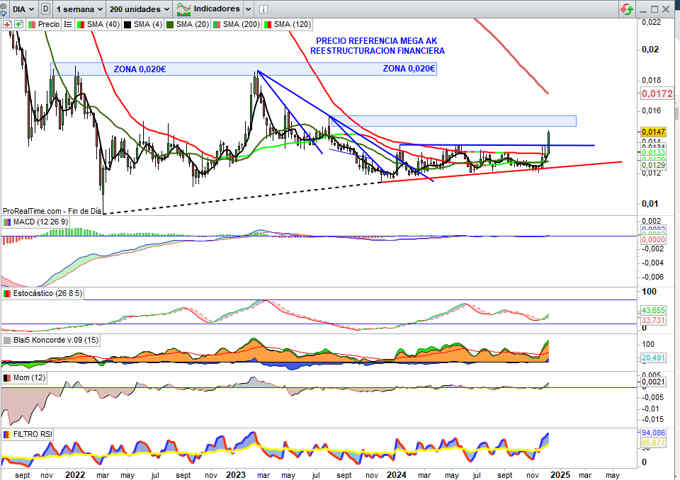680x480 pixels.
Task: Click the SMA (120) color swatch
Action: click(x=265, y=22)
